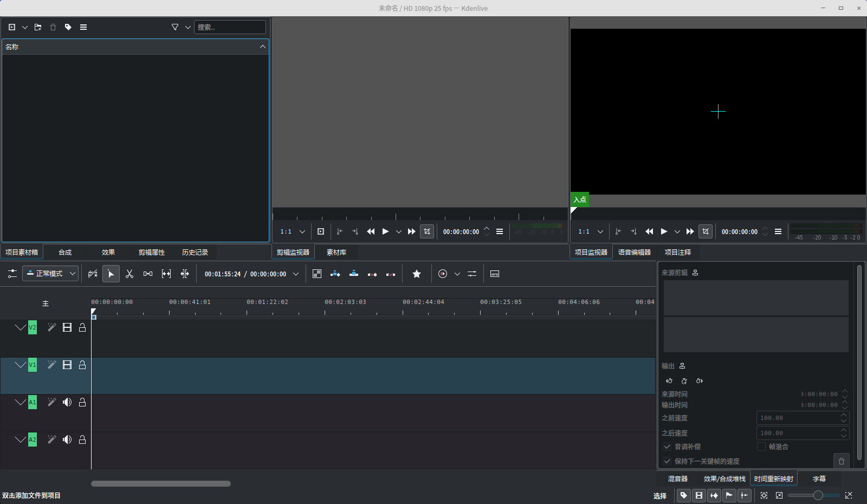This screenshot has height=504, width=867.
Task: Click the tag icon in project bin
Action: (x=68, y=27)
